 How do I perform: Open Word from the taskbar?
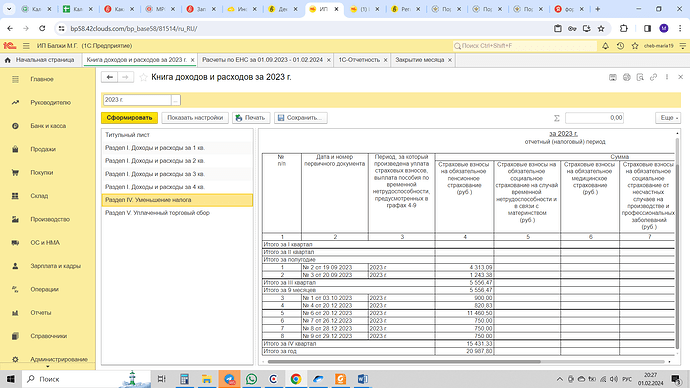(363, 379)
